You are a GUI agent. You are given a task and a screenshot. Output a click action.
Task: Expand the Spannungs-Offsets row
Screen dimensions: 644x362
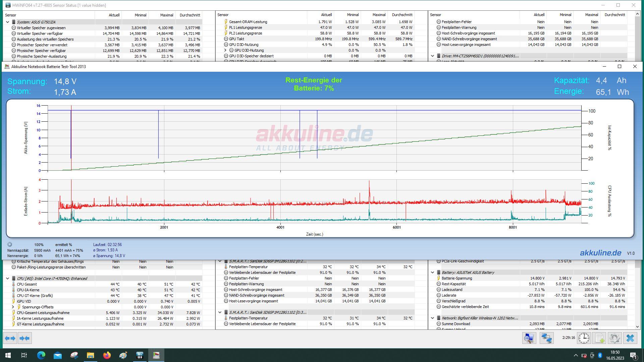point(13,307)
